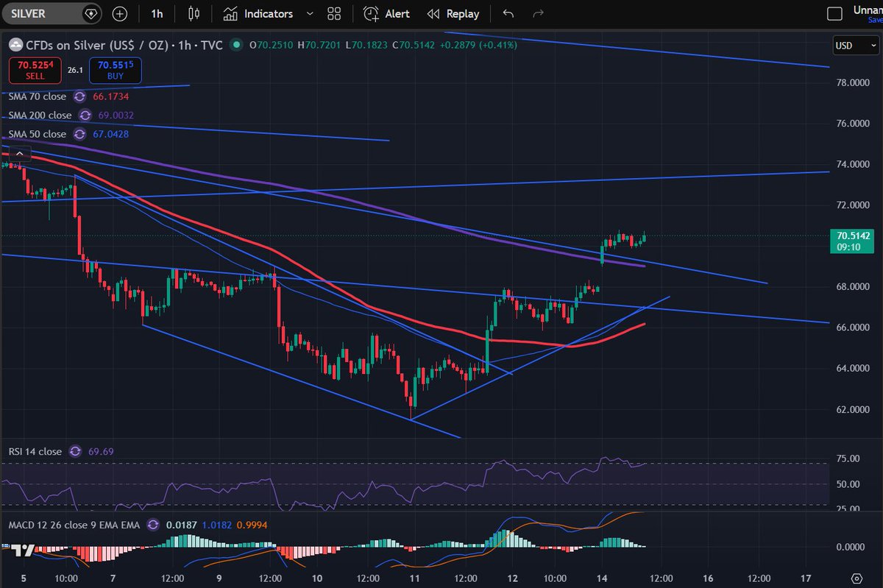The width and height of the screenshot is (883, 588).
Task: Select the RSI 14 close legend
Action: (x=35, y=451)
